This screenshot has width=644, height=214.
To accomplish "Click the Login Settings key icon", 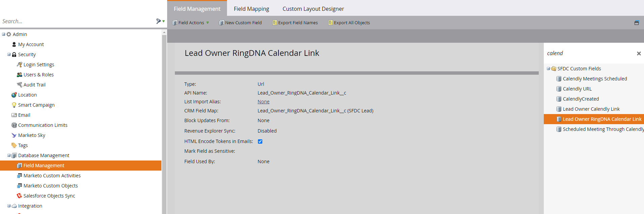I will [x=20, y=65].
